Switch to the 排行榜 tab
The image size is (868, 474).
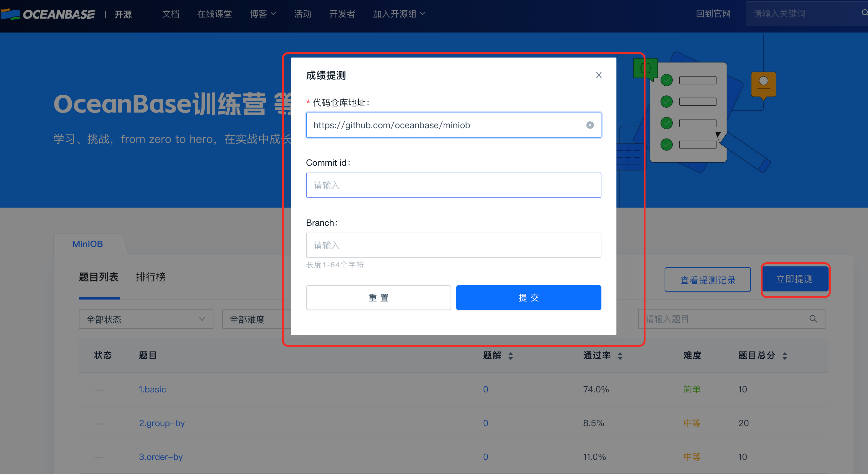coord(151,277)
